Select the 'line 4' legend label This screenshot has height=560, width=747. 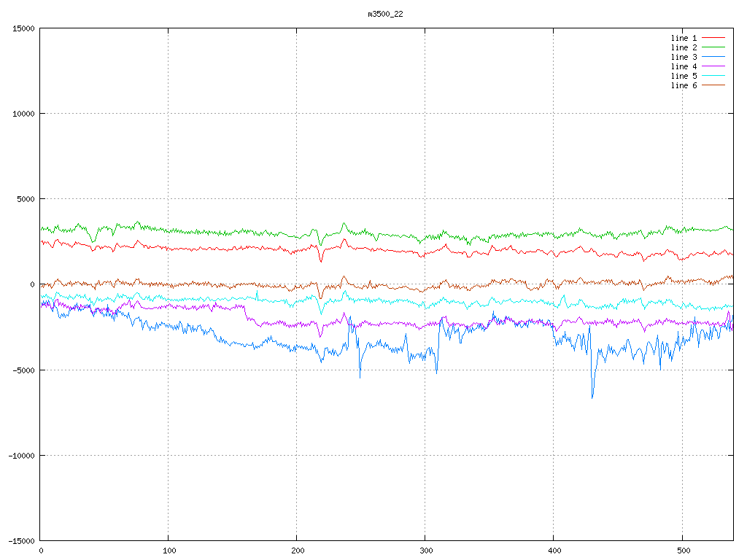tap(684, 66)
